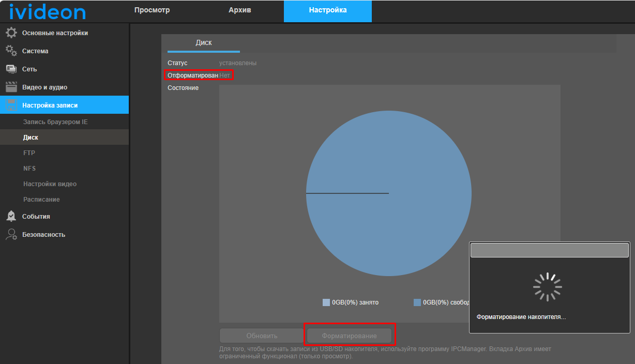Click the double-gear icon beside Система

(11, 51)
